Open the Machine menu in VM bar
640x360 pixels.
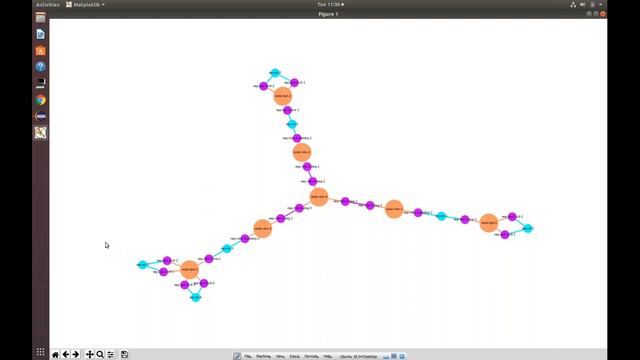tap(263, 357)
